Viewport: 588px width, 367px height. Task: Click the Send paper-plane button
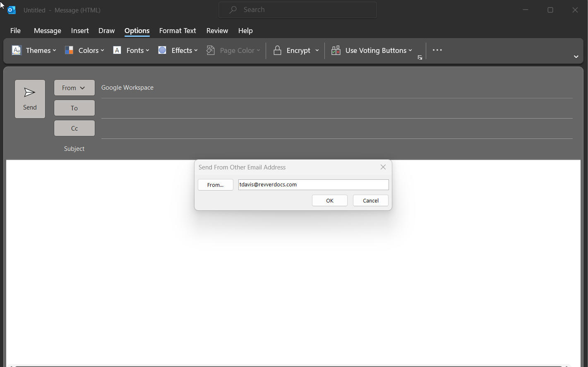coord(30,99)
